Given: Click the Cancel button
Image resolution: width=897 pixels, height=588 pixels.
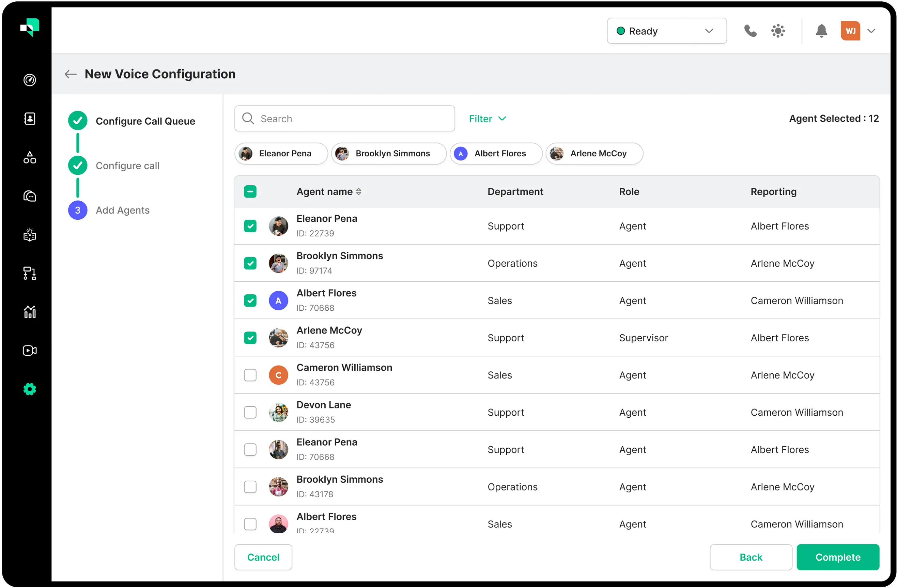Looking at the screenshot, I should point(263,557).
